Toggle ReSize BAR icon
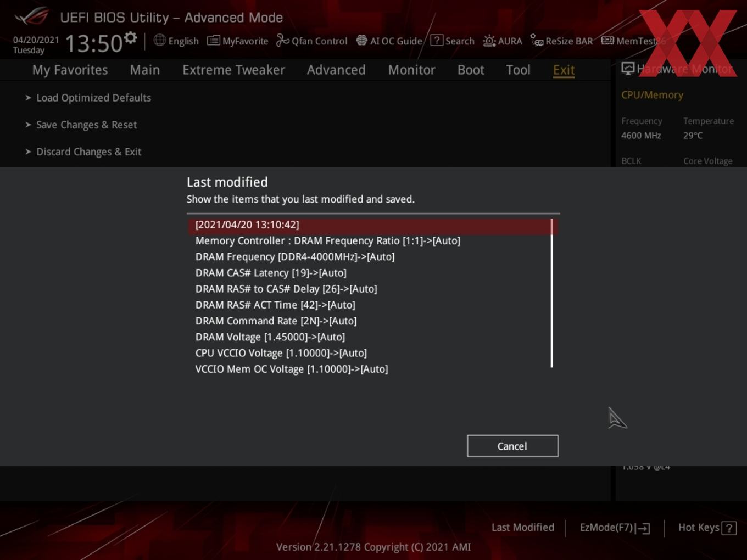Image resolution: width=747 pixels, height=560 pixels. tap(537, 41)
